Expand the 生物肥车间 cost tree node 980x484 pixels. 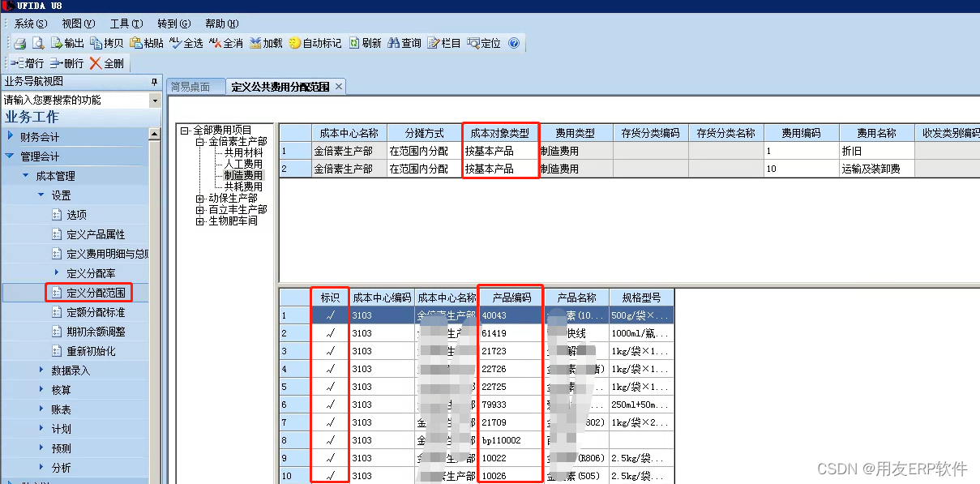(x=200, y=221)
